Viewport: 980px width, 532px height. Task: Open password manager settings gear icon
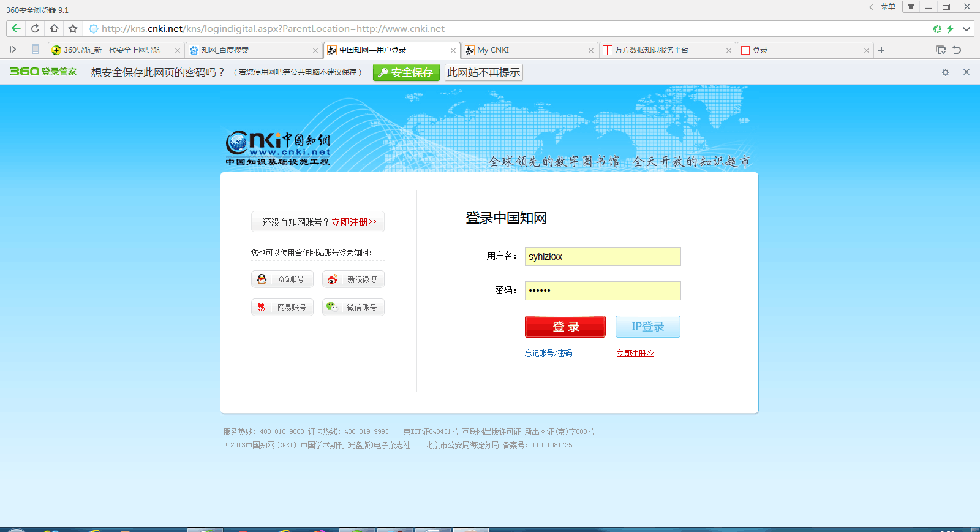coord(946,72)
